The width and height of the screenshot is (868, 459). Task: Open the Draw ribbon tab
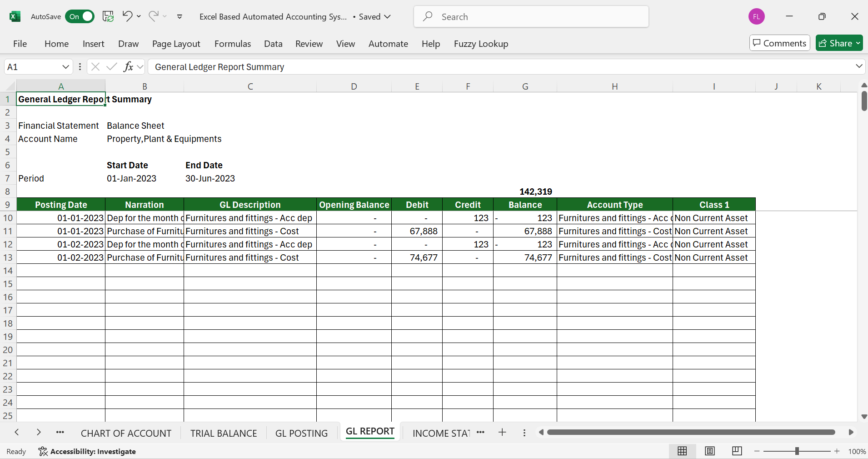(129, 44)
